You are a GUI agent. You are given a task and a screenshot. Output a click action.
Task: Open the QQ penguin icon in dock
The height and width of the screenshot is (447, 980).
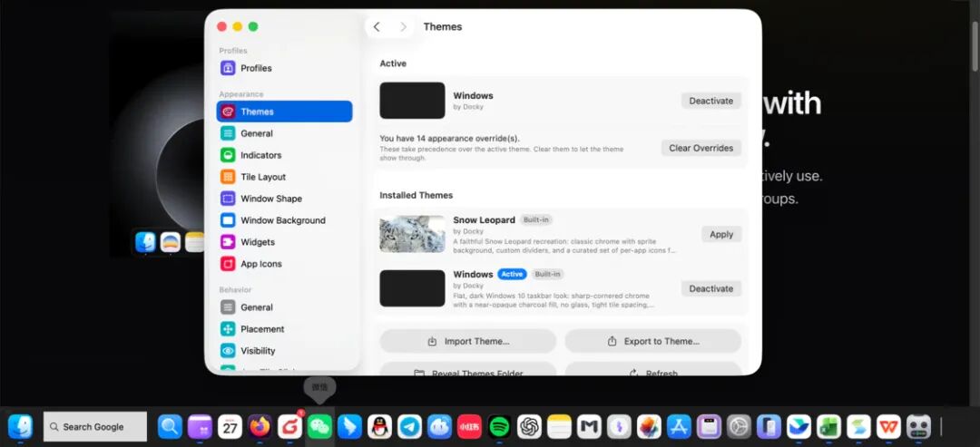379,427
